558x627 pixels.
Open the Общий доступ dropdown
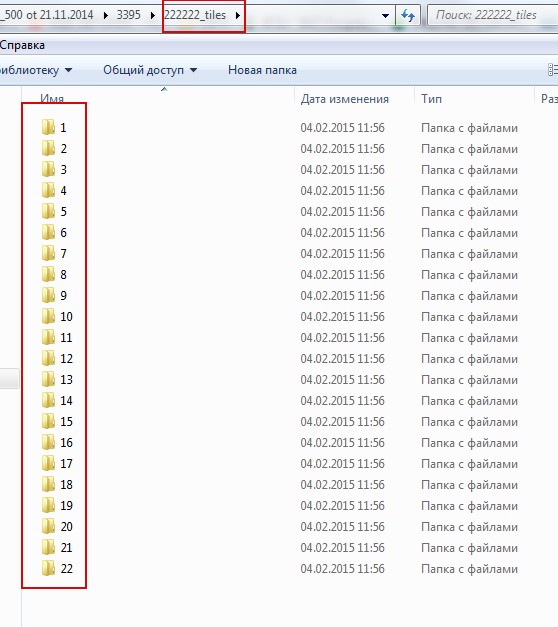point(150,70)
